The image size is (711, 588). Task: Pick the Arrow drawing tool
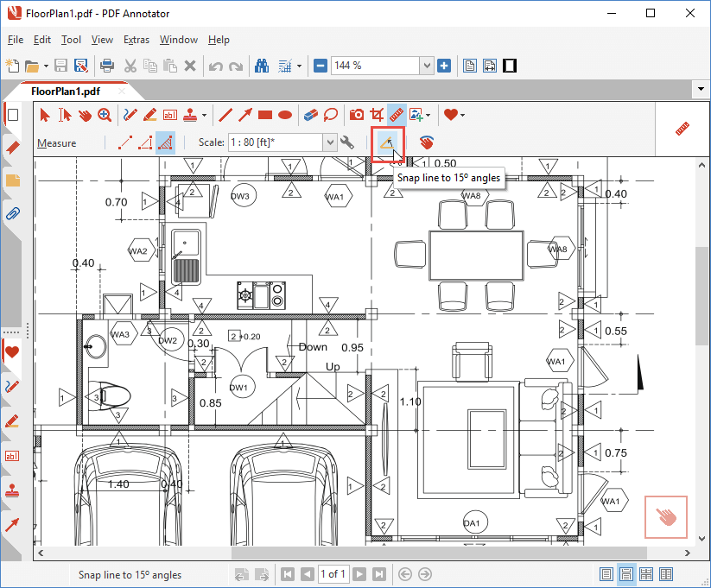(245, 114)
